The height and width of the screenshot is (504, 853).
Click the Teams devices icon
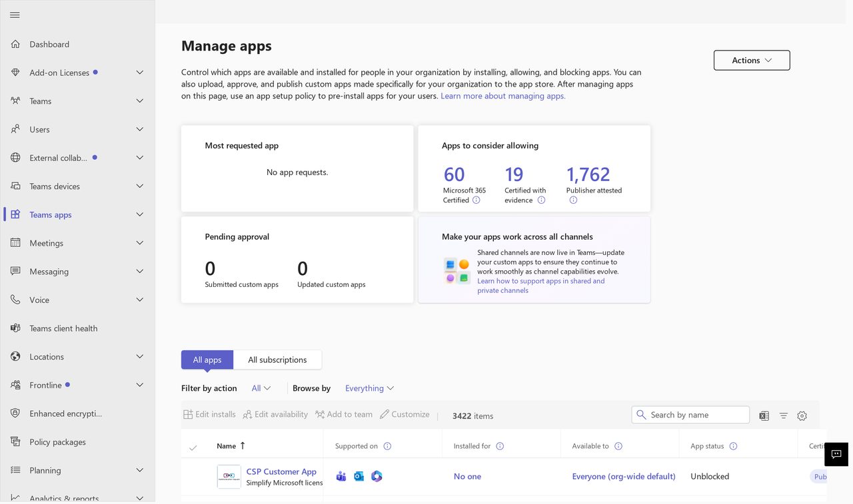click(15, 186)
